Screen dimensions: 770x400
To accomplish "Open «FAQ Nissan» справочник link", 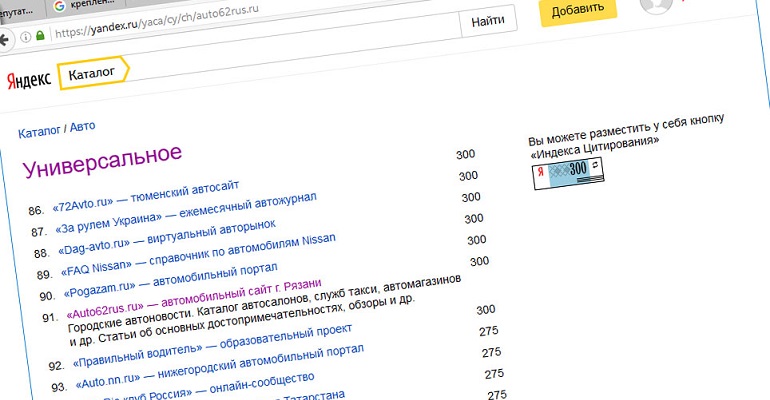I will coord(198,256).
